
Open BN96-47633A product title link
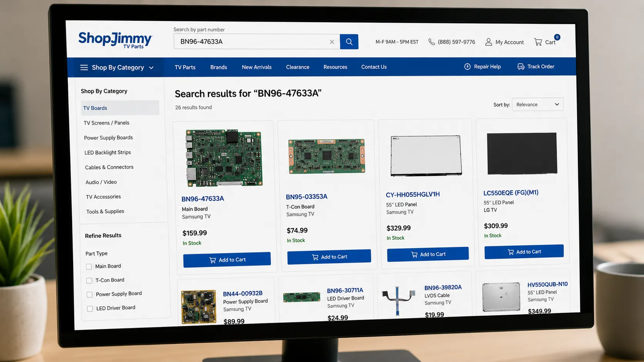(203, 199)
